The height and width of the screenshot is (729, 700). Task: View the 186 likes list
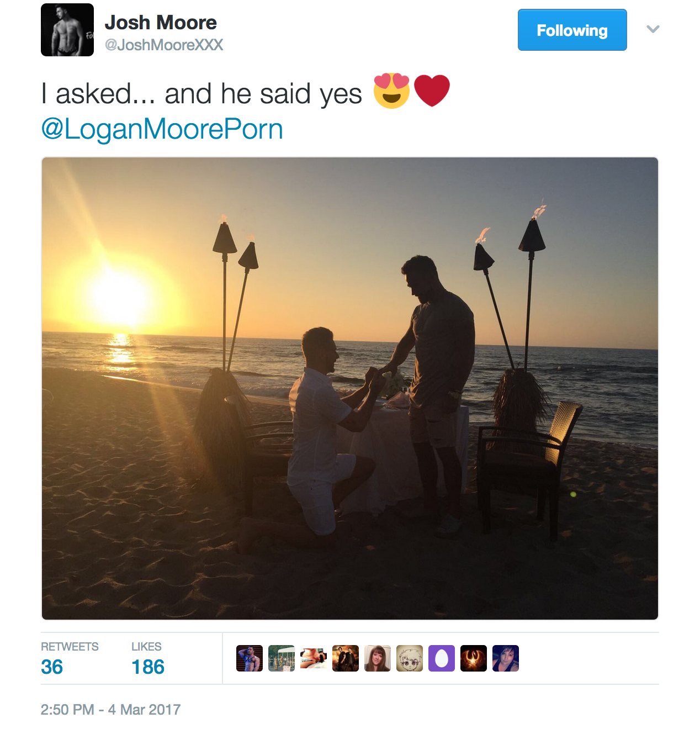148,667
